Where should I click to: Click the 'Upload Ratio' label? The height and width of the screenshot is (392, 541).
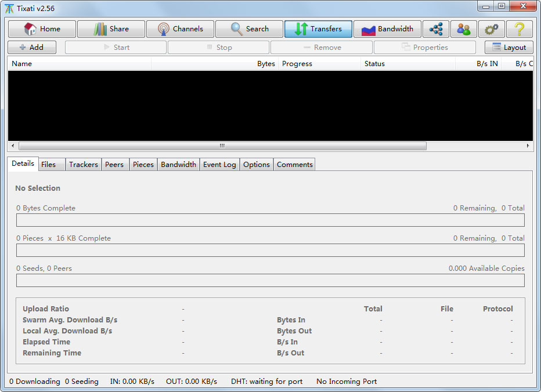coord(46,309)
